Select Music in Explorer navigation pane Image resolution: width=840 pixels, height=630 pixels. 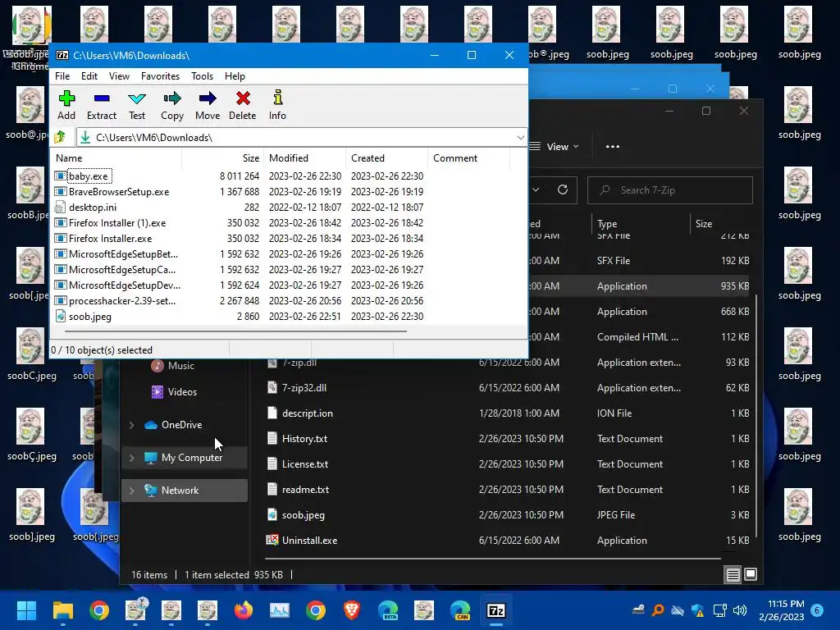(181, 366)
